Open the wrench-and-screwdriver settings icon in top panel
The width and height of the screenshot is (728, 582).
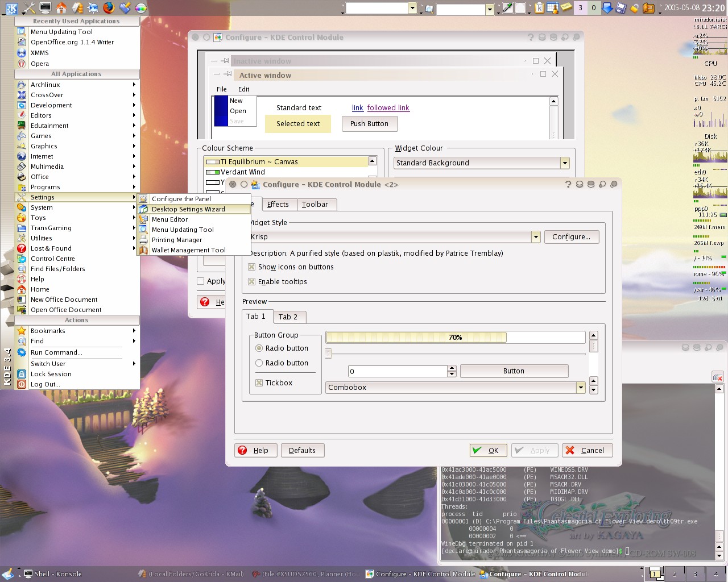[29, 8]
